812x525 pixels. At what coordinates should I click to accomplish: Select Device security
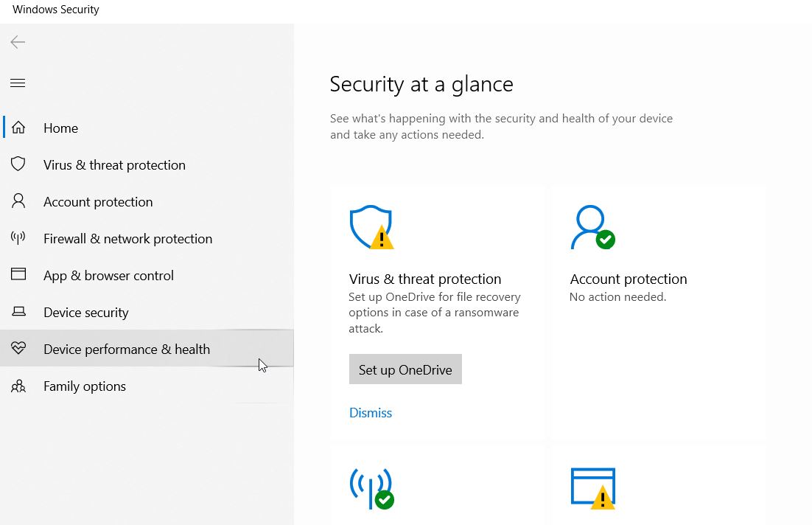pos(147,312)
